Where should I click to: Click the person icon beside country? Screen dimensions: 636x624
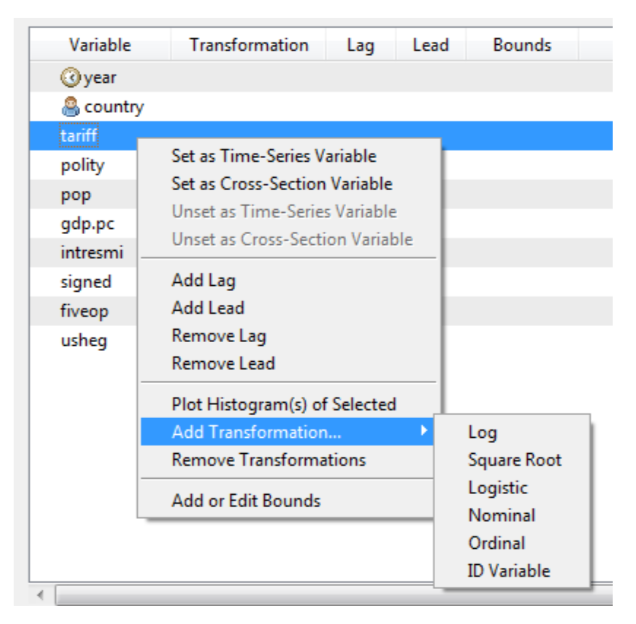71,106
